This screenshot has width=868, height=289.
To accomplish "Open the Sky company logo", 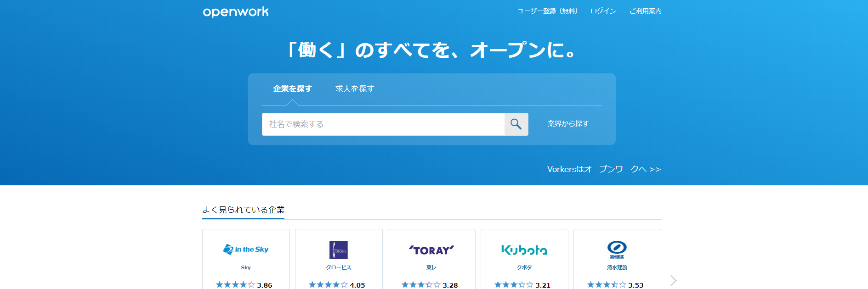I will click(246, 250).
